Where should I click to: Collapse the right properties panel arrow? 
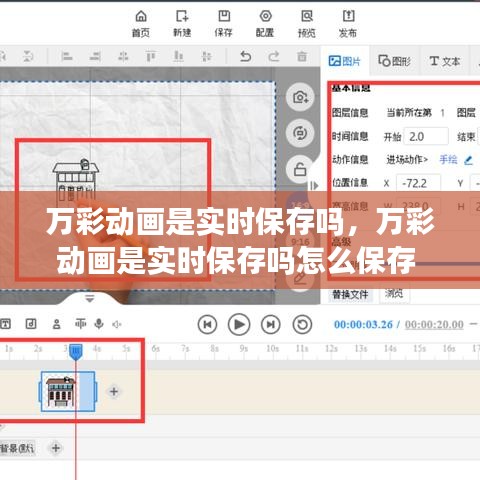(314, 186)
